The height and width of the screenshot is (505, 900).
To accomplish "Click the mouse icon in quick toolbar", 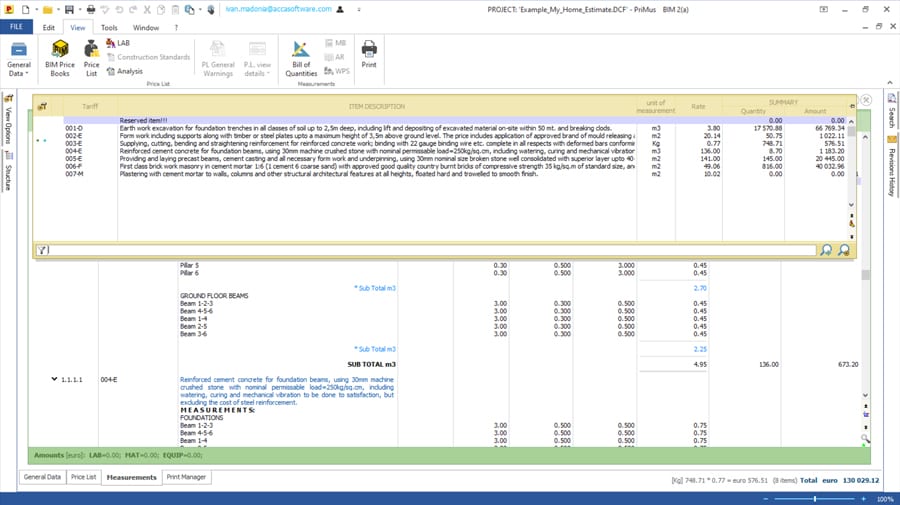I will (211, 9).
